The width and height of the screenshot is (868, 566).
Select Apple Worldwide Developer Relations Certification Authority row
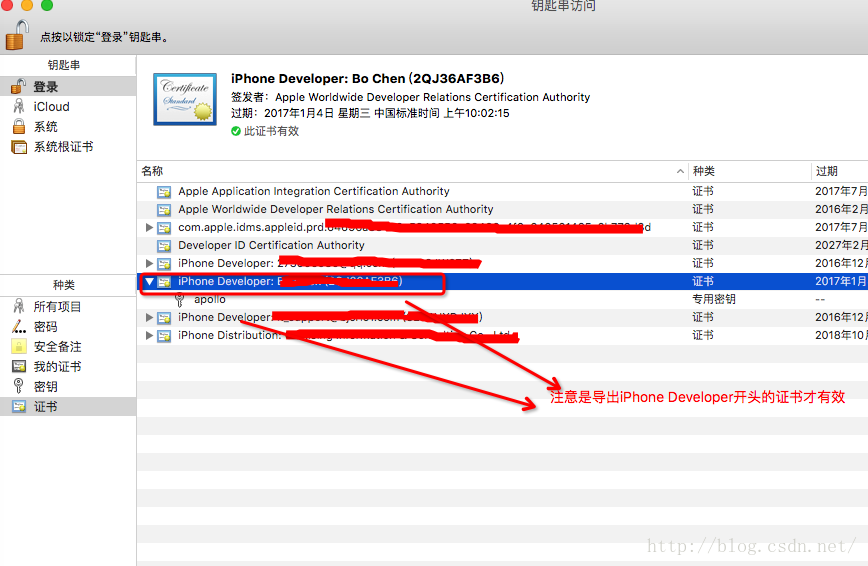click(x=503, y=209)
